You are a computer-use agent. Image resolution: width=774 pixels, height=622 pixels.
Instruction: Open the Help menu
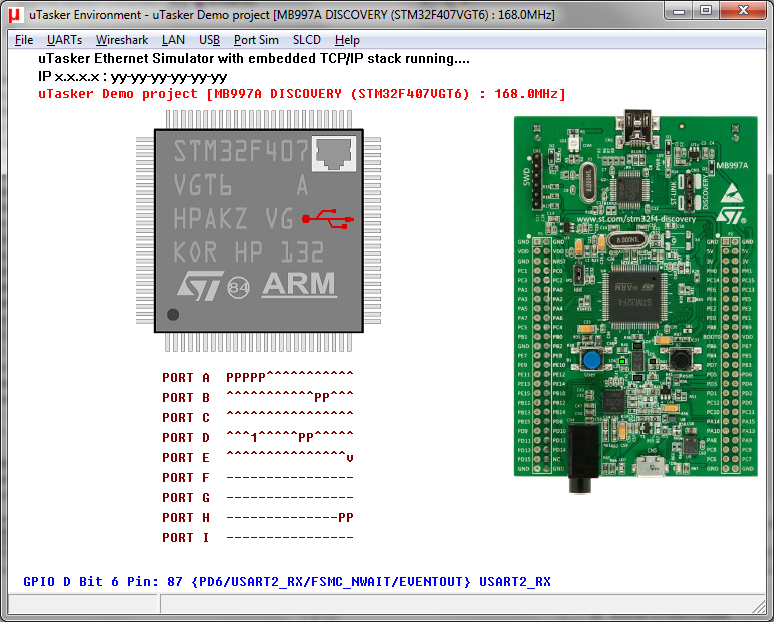pos(347,40)
